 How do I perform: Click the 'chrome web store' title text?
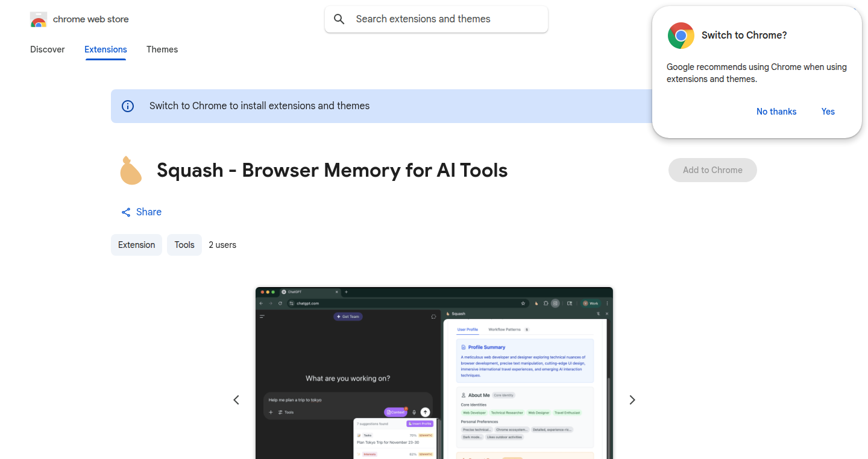coord(91,19)
